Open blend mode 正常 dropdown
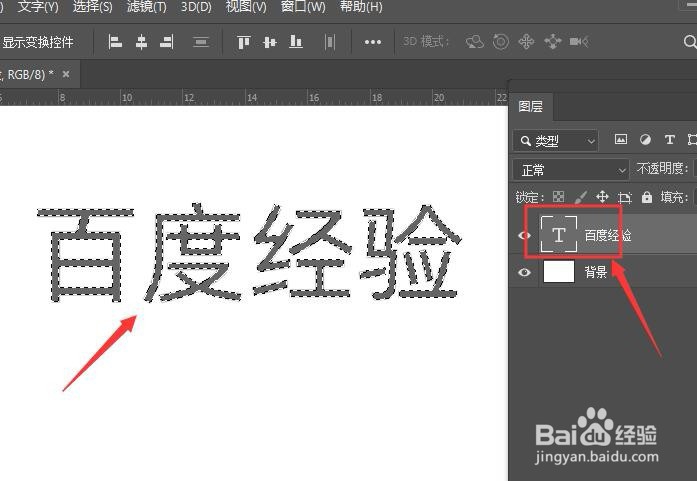697x481 pixels. tap(571, 170)
